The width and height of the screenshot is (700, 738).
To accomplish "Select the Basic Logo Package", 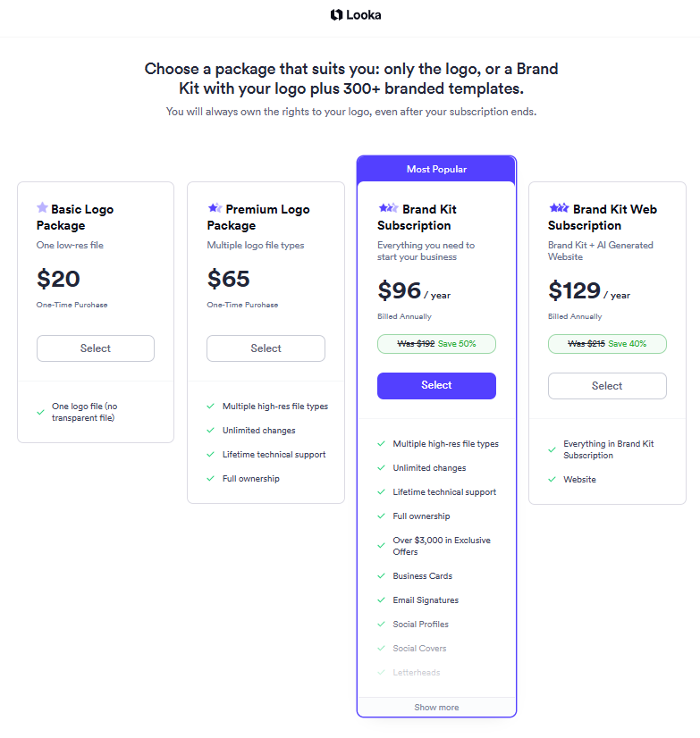I will 95,348.
